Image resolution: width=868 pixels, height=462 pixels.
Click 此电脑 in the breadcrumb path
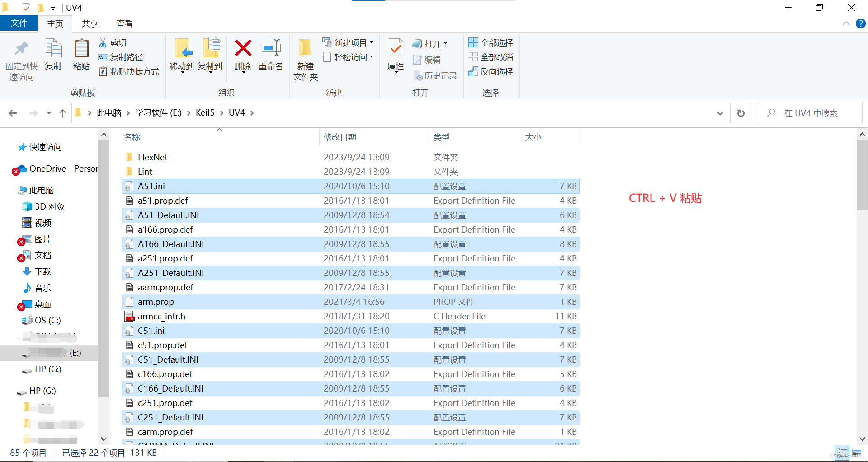pyautogui.click(x=109, y=113)
